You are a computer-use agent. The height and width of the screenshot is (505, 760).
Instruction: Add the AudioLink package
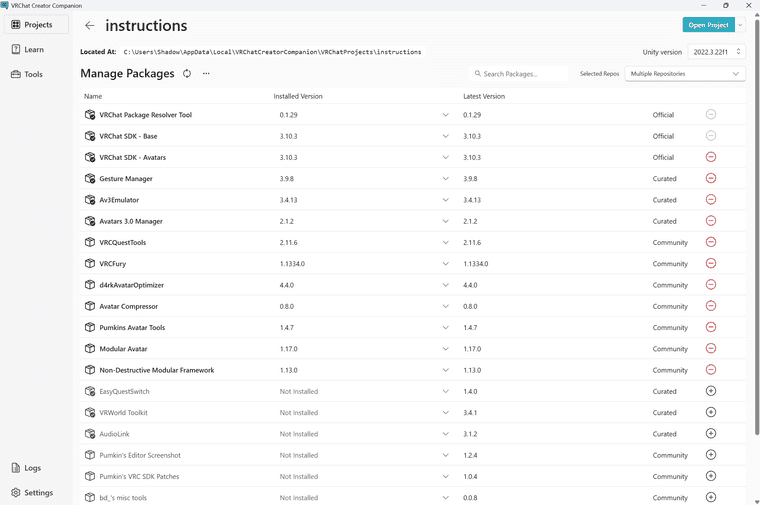711,434
